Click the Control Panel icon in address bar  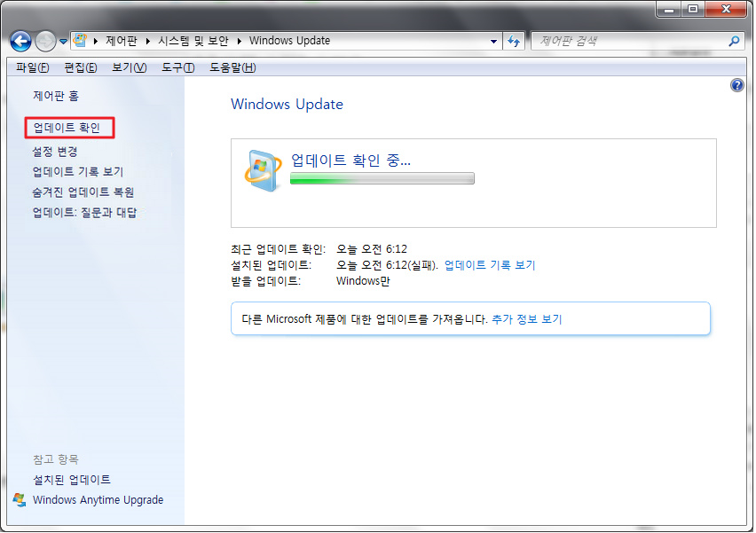click(x=80, y=41)
